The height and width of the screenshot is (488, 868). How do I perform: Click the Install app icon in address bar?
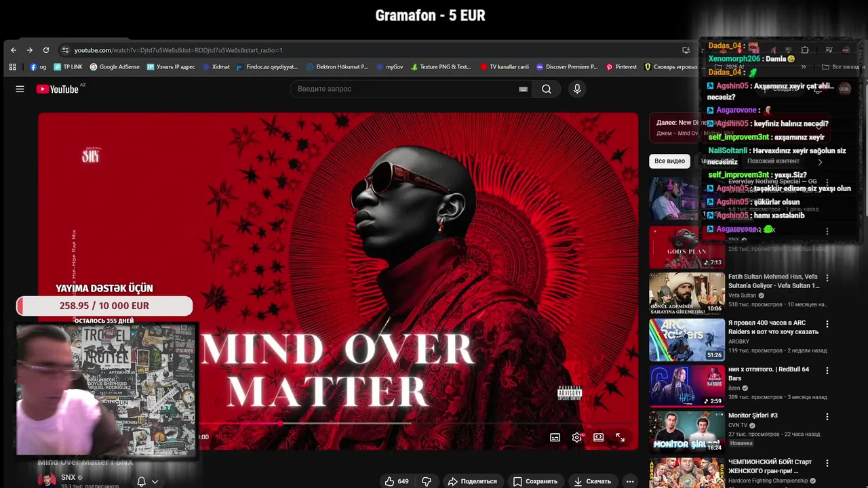(x=686, y=50)
